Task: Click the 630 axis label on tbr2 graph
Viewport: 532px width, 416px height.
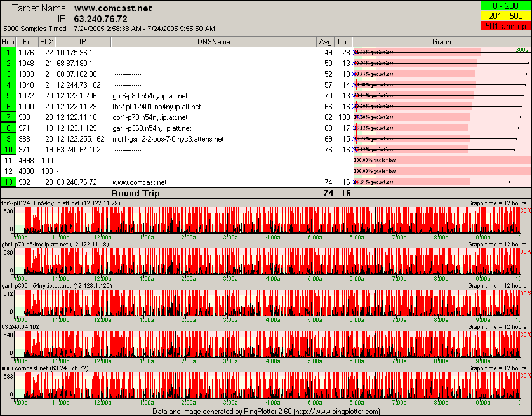Action: pos(8,211)
